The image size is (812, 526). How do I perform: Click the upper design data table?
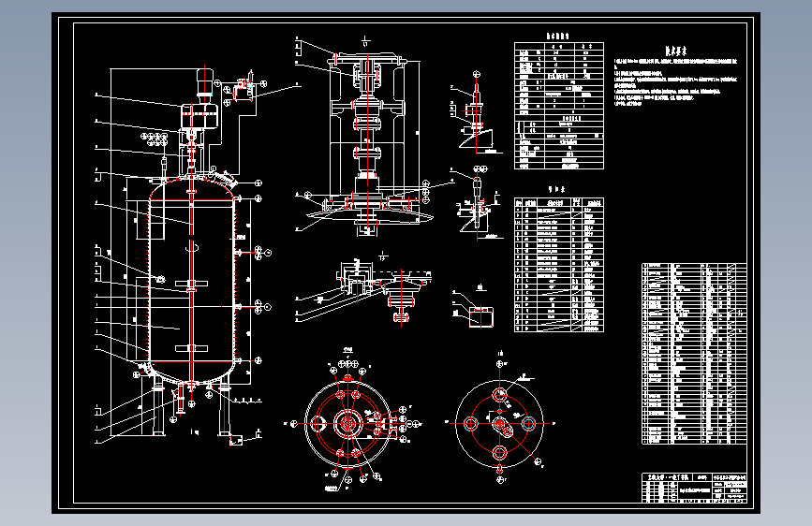click(x=559, y=106)
